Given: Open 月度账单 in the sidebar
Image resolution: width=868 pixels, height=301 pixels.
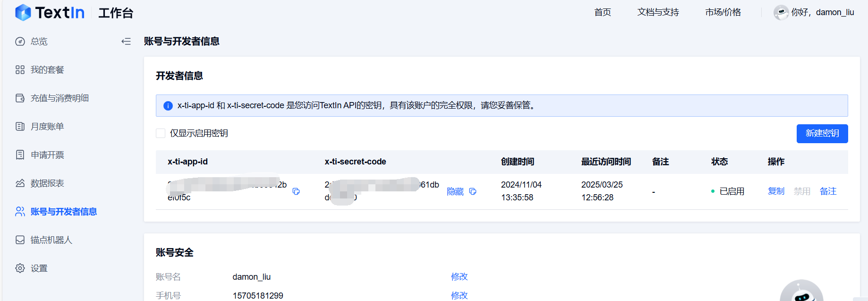Looking at the screenshot, I should pos(47,127).
